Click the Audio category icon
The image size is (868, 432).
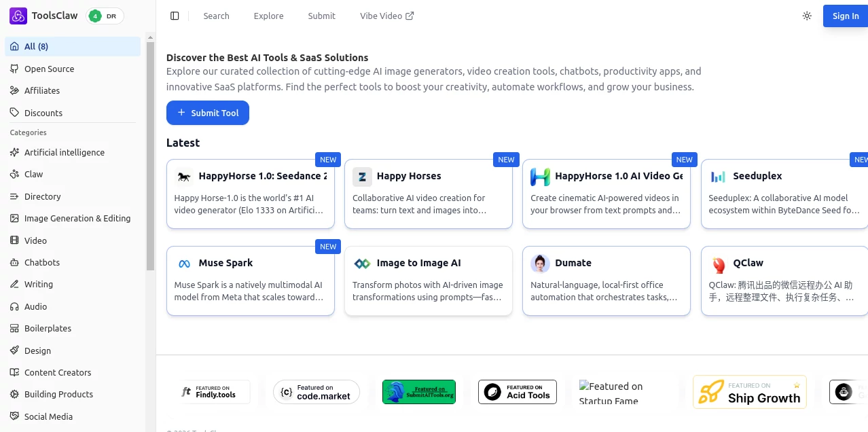[x=13, y=306]
